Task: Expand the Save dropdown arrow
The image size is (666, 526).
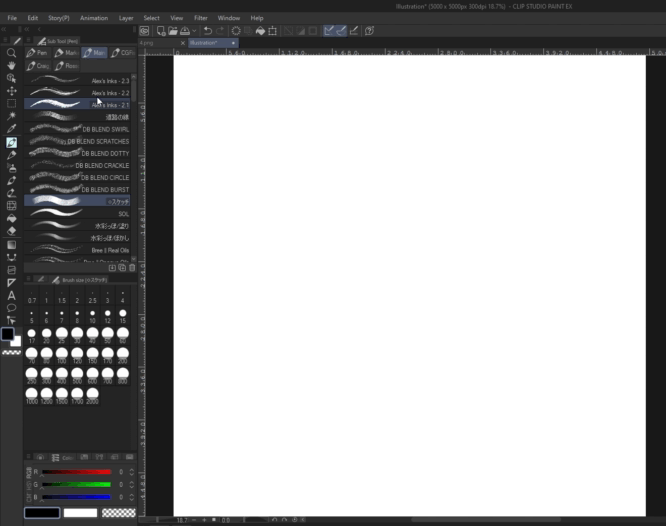Action: coord(194,31)
